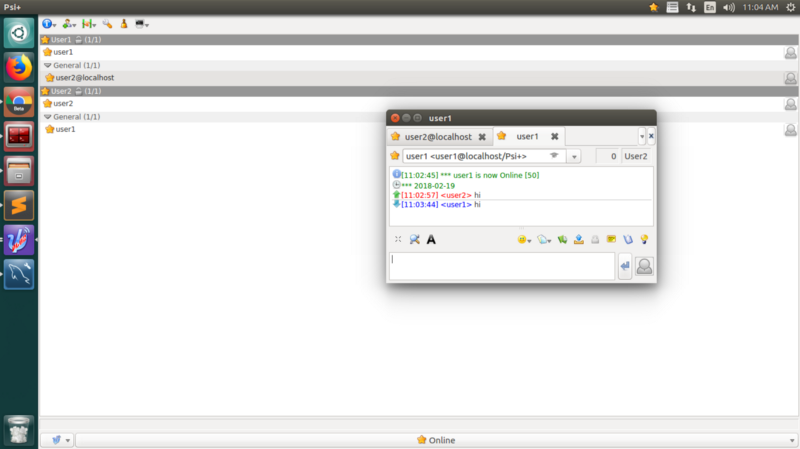Expand the tab list dropdown arrow
Image resolution: width=800 pixels, height=449 pixels.
click(641, 136)
